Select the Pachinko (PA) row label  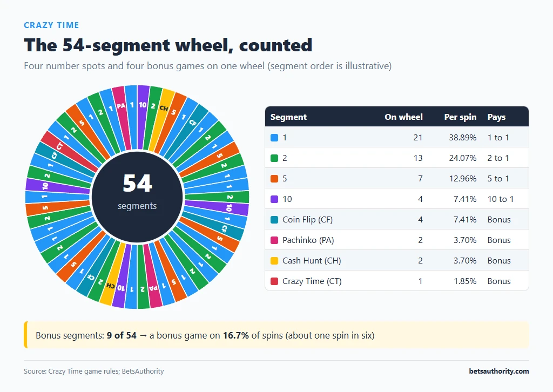(x=308, y=240)
